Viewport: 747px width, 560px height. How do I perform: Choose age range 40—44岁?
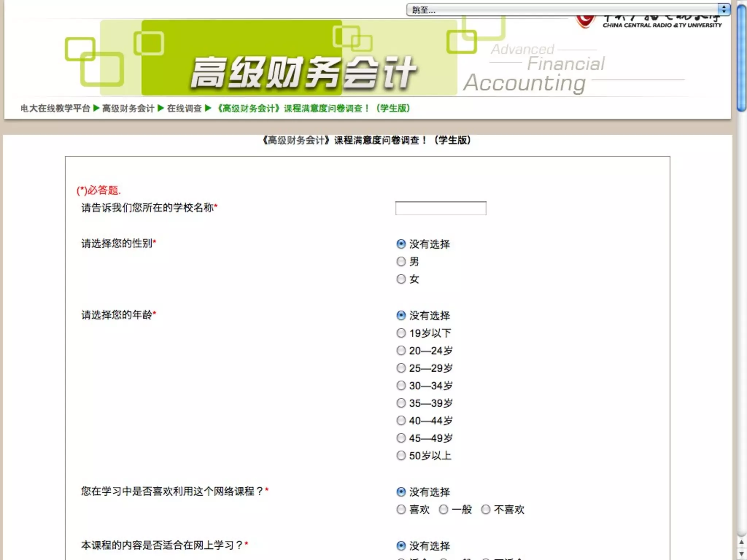[x=401, y=420]
